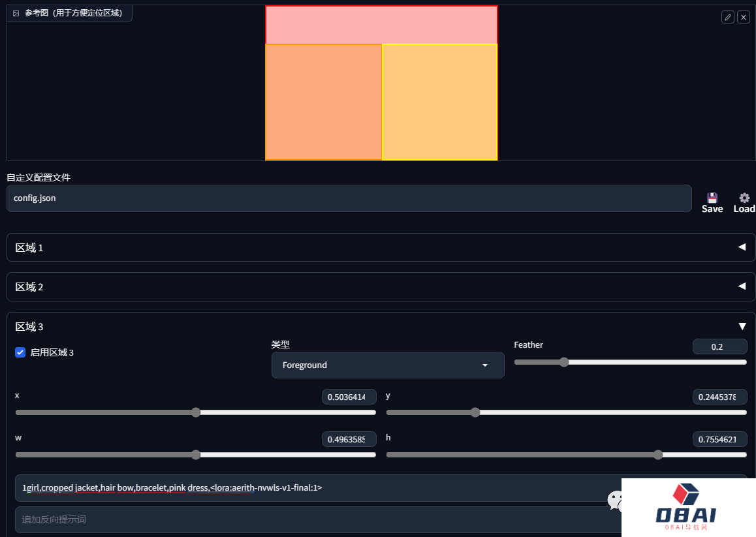
Task: Expand the 区域 2 section
Action: click(x=381, y=286)
